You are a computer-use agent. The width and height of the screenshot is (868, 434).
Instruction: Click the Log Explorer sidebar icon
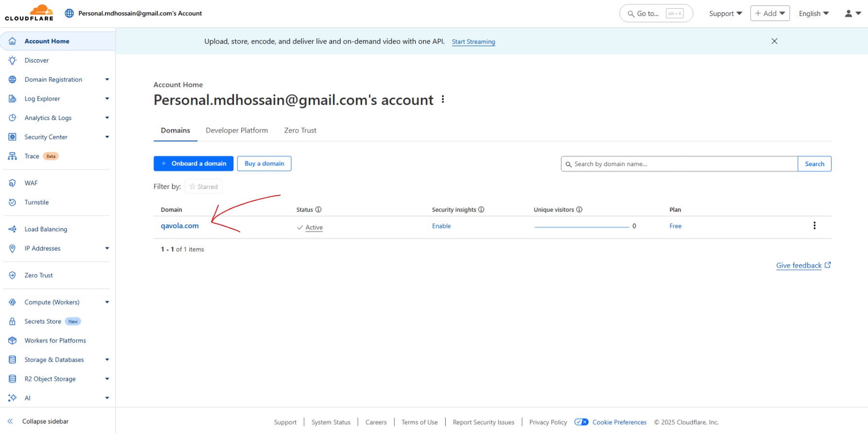13,99
